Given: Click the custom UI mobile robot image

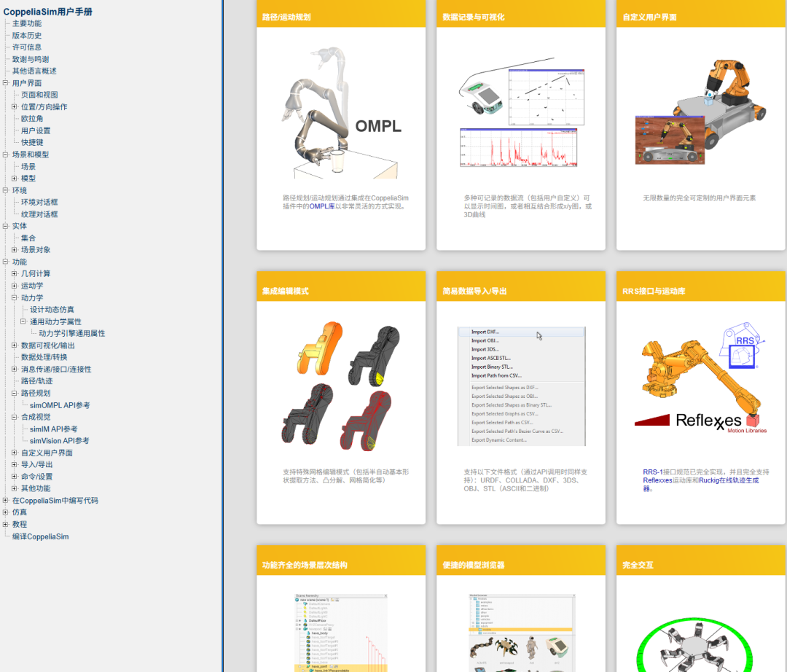Looking at the screenshot, I should point(701,112).
